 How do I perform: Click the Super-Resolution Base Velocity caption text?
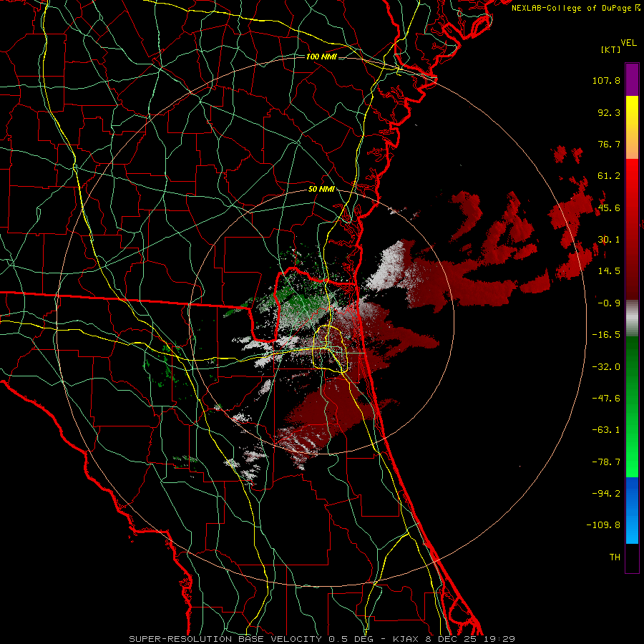tap(322, 639)
